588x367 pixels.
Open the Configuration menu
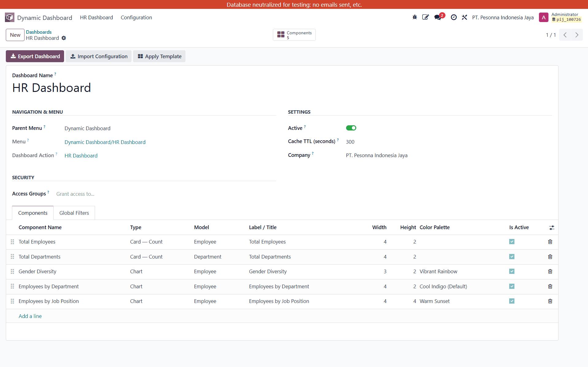(136, 17)
